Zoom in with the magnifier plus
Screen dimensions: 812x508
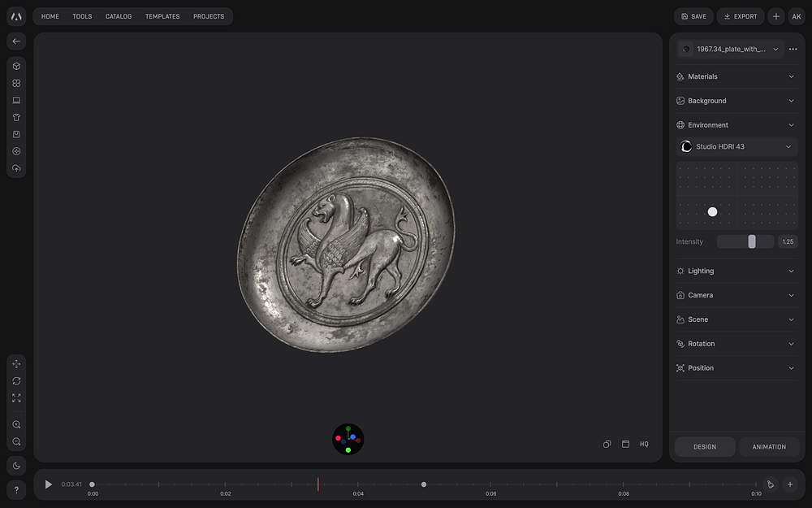[x=16, y=424]
